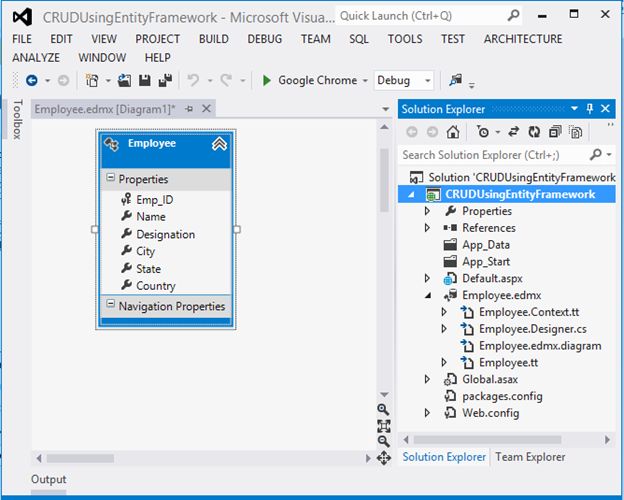Click the New Project toolbar icon
This screenshot has width=624, height=500.
pyautogui.click(x=92, y=81)
